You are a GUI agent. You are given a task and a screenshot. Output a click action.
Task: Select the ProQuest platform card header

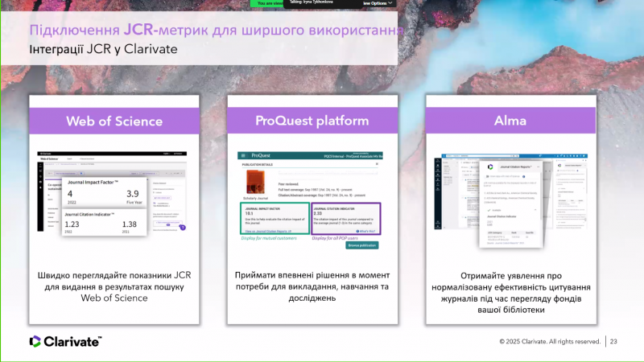(312, 121)
